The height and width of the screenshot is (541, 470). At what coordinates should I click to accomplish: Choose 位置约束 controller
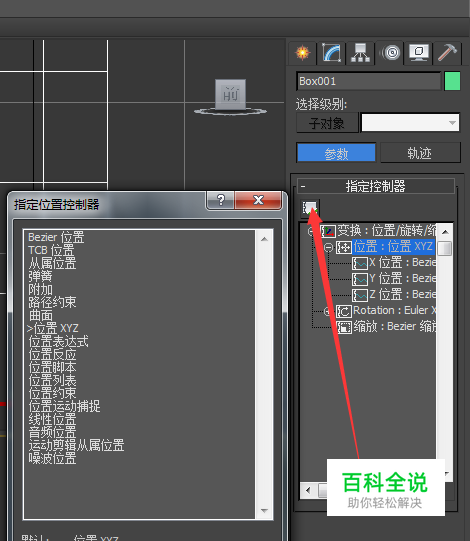(x=52, y=393)
